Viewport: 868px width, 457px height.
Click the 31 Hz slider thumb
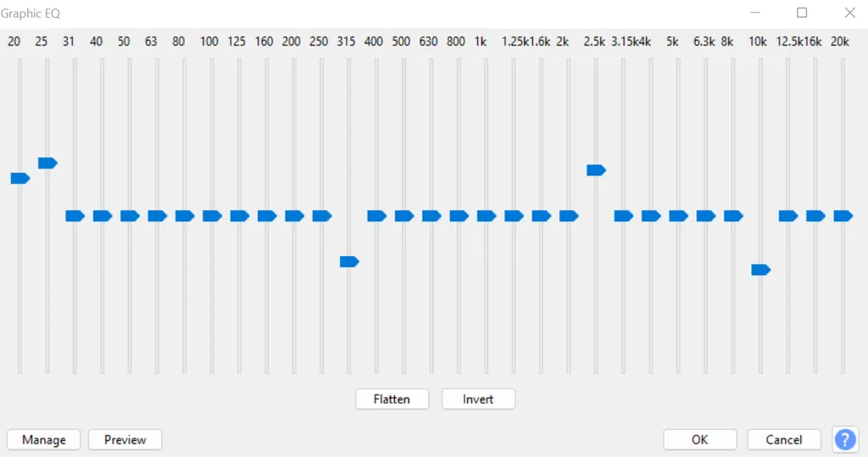click(x=75, y=216)
